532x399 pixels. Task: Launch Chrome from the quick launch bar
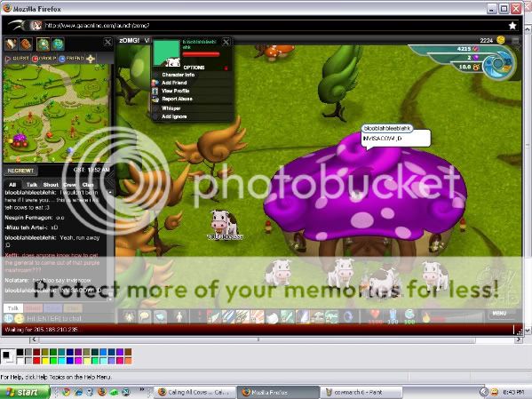tap(67, 392)
